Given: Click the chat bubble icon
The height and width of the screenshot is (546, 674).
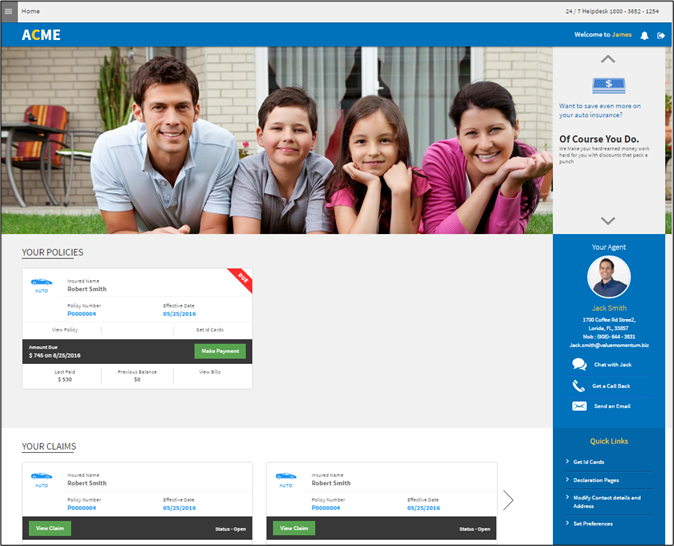Looking at the screenshot, I should click(x=579, y=364).
